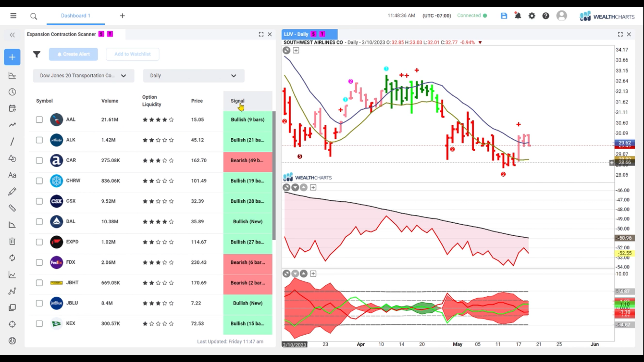Screen dimensions: 644x362
Task: Sort by Volume column header
Action: click(x=110, y=101)
